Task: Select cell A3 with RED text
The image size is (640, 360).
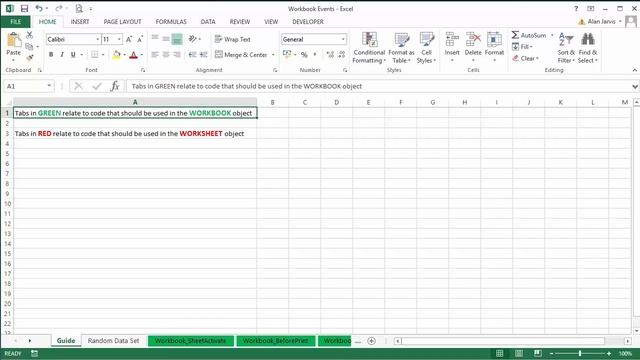Action: [135, 133]
